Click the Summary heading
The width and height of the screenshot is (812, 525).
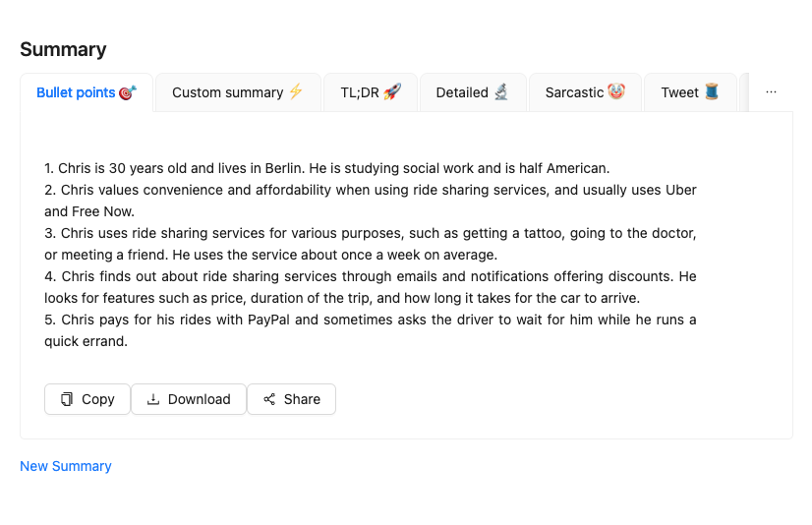click(x=63, y=49)
